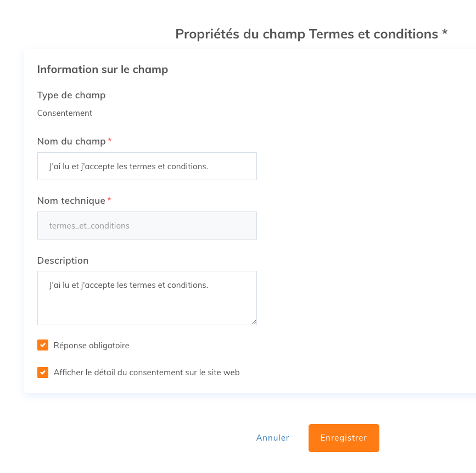Click the red asterisk beside Nom technique
Image resolution: width=476 pixels, height=473 pixels.
click(109, 199)
